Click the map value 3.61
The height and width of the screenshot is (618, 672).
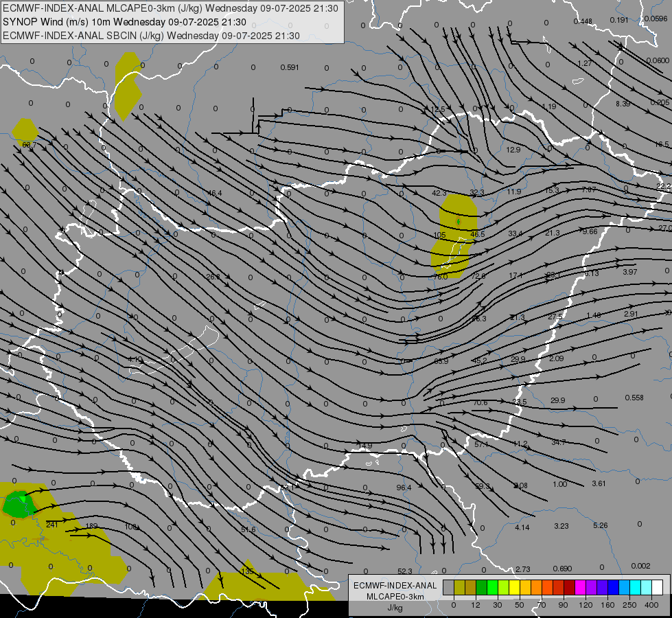[599, 483]
